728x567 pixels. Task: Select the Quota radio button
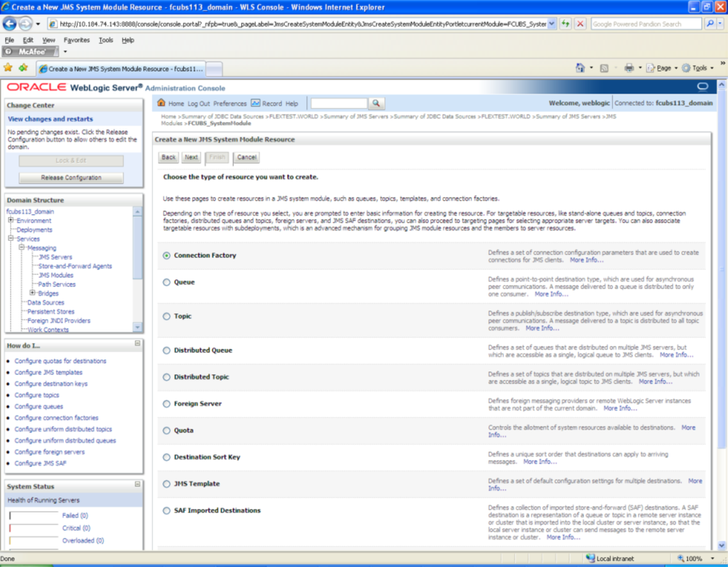(x=167, y=430)
